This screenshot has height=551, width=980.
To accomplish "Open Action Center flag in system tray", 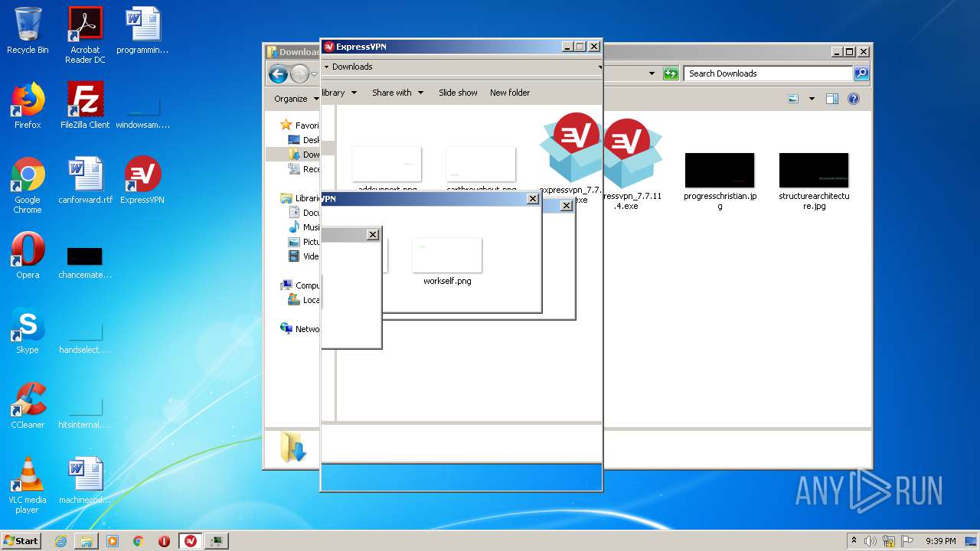I will (x=909, y=541).
